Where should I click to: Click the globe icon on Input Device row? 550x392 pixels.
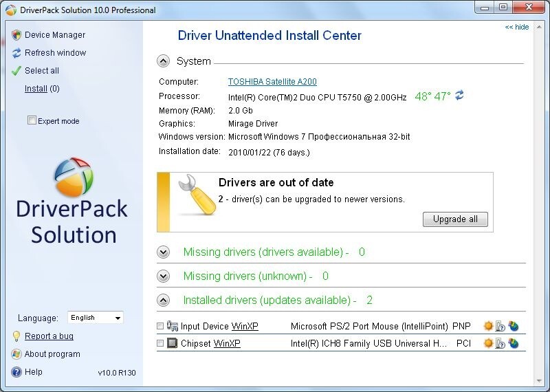(x=513, y=326)
